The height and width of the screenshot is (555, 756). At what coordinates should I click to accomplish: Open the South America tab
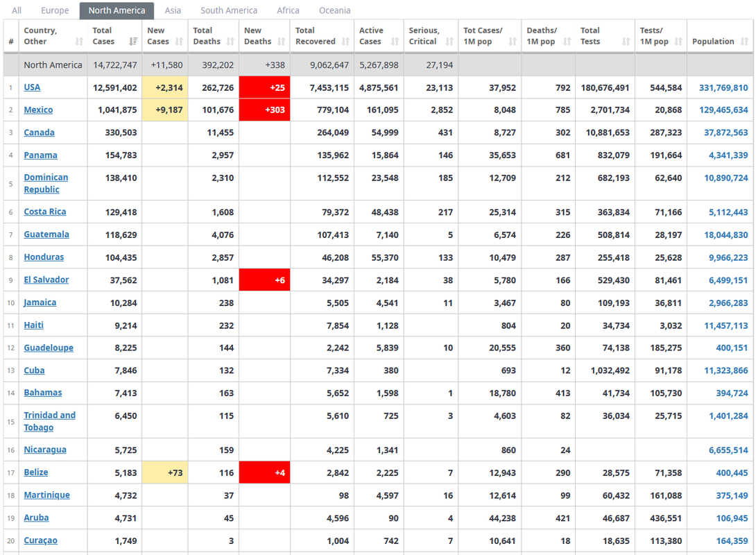coord(229,10)
